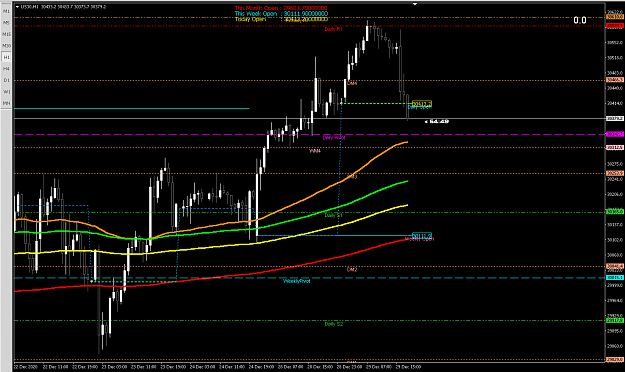Select the teal 'WeeklyPivot' label

pos(296,281)
